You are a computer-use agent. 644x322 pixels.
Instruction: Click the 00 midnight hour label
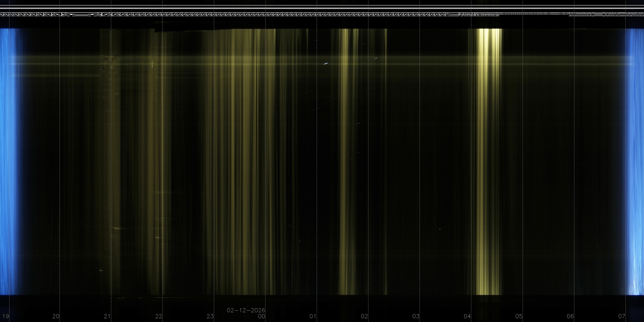click(x=262, y=316)
